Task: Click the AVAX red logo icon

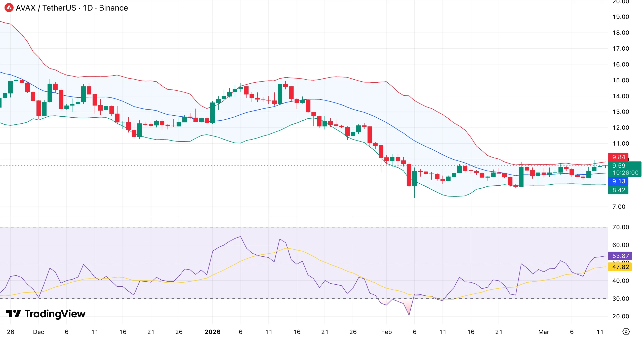Action: [9, 8]
